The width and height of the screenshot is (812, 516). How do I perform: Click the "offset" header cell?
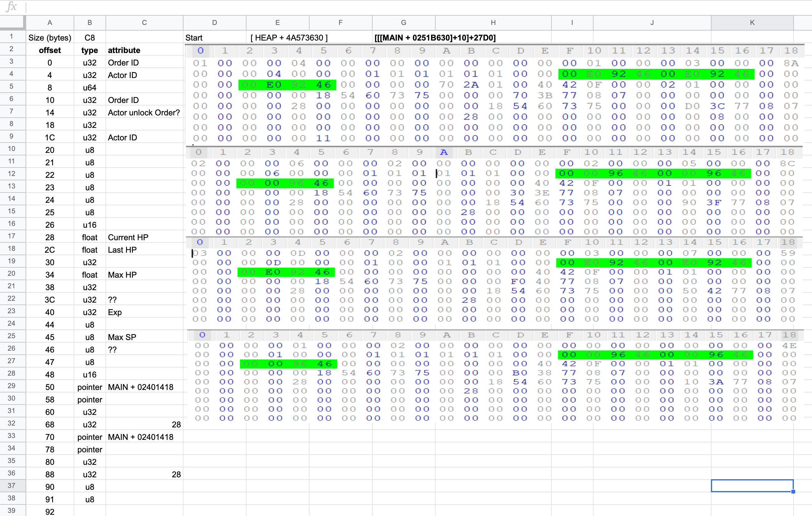click(50, 50)
